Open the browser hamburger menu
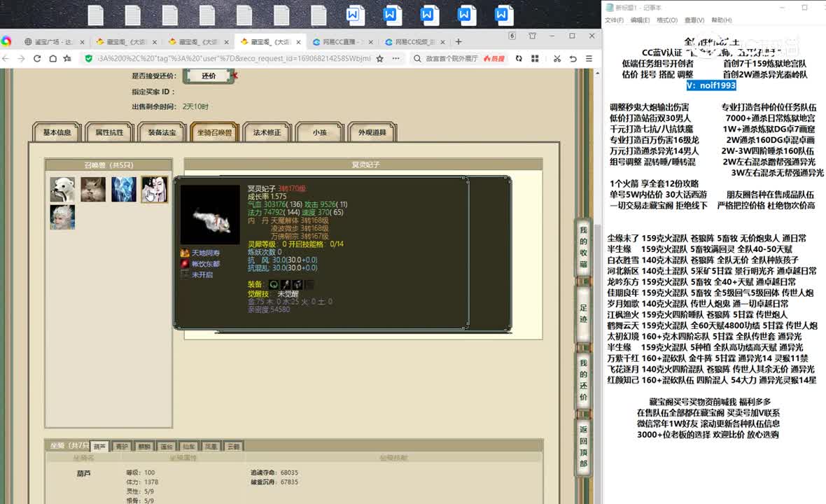 point(589,59)
